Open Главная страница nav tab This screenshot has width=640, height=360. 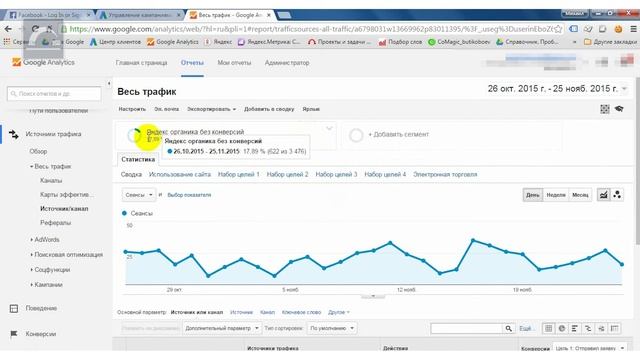click(x=141, y=63)
